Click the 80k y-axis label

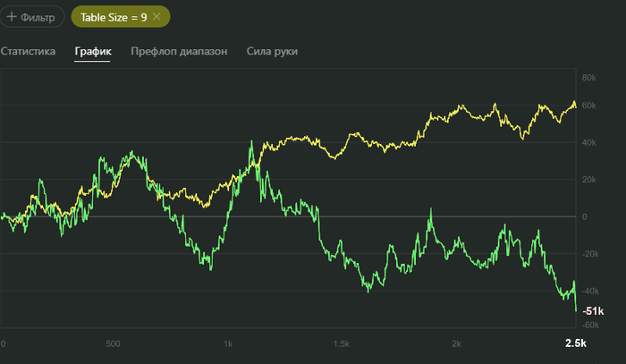pyautogui.click(x=589, y=78)
